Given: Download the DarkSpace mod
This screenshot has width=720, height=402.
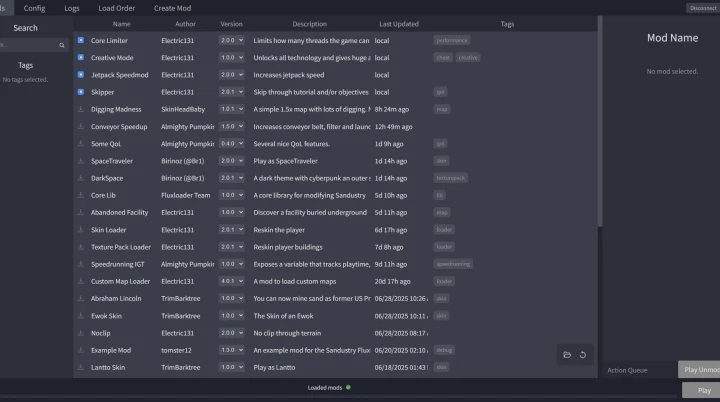Looking at the screenshot, I should 81,178.
